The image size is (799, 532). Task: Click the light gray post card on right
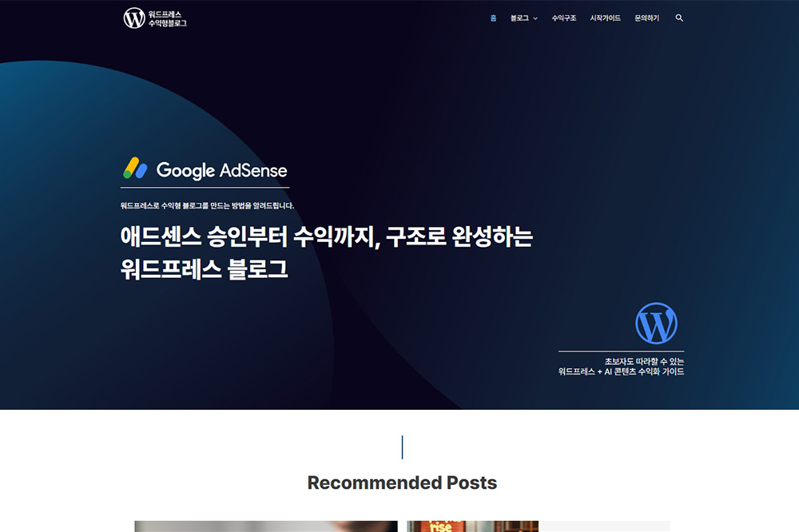606,526
